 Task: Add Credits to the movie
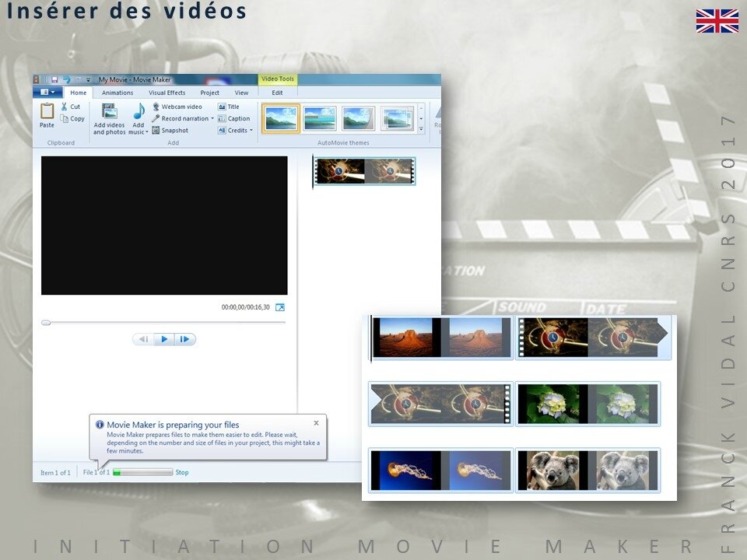pos(233,130)
